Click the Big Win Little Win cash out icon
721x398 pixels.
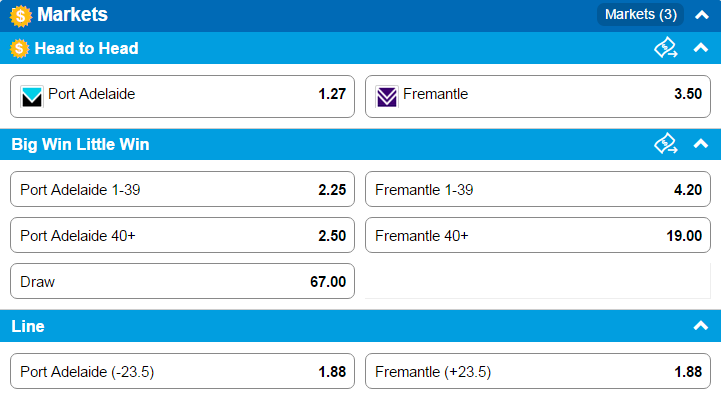click(666, 144)
